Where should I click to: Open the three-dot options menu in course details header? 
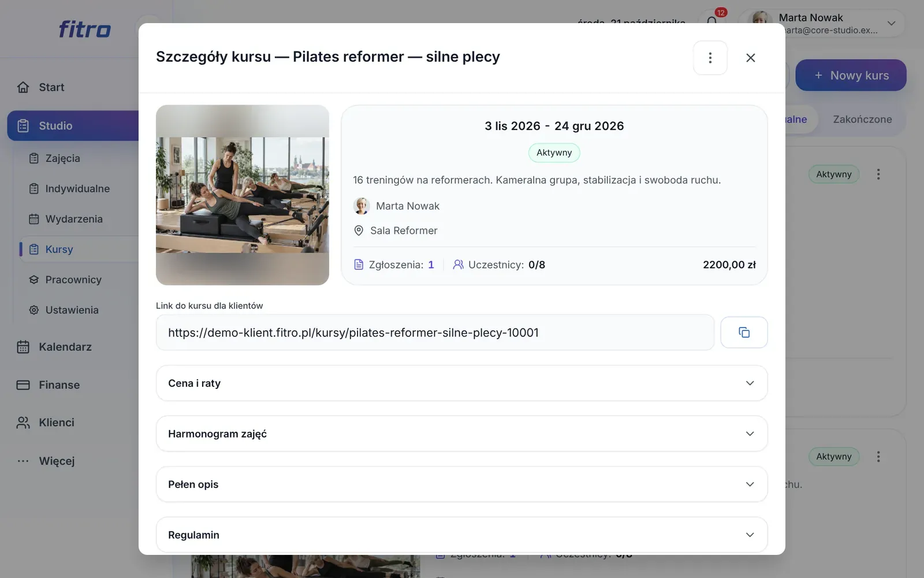[x=710, y=58]
